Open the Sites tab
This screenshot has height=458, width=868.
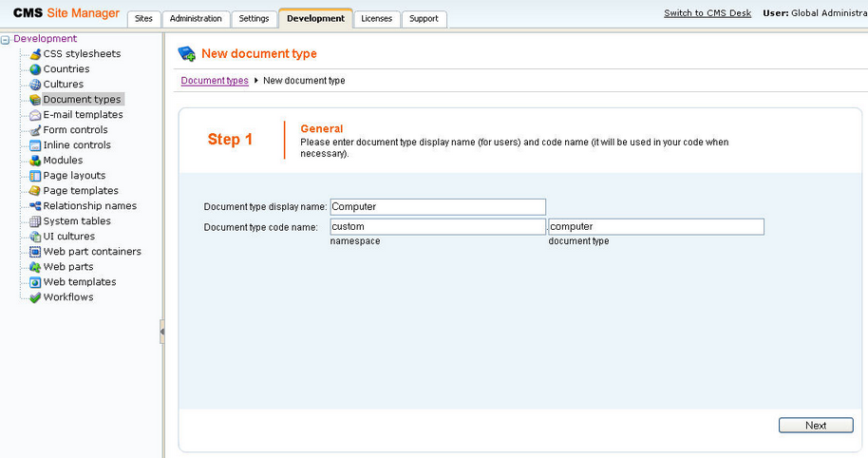(x=143, y=19)
